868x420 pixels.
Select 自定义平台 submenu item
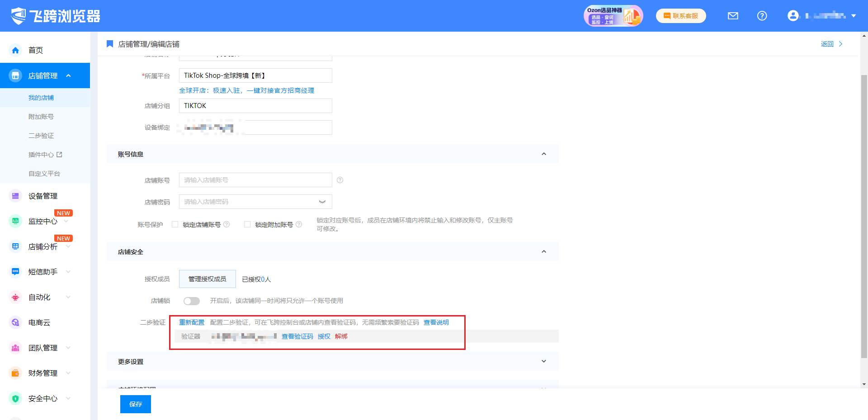(44, 174)
